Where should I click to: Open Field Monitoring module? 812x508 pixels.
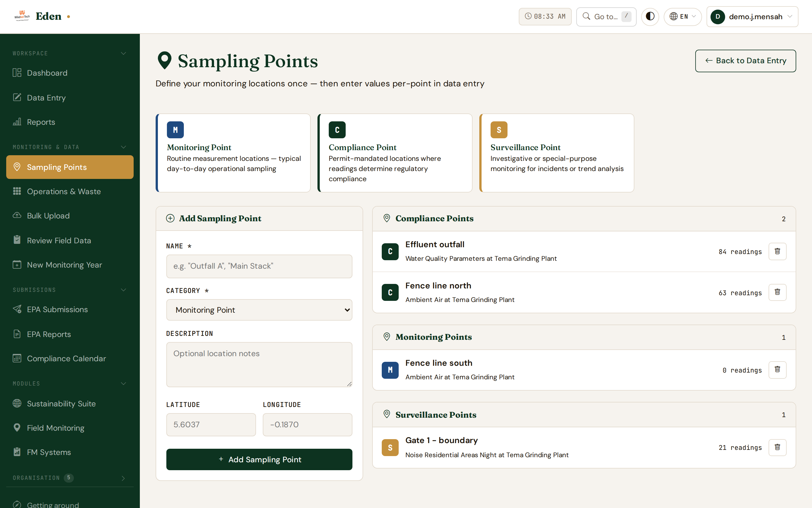[x=70, y=428]
